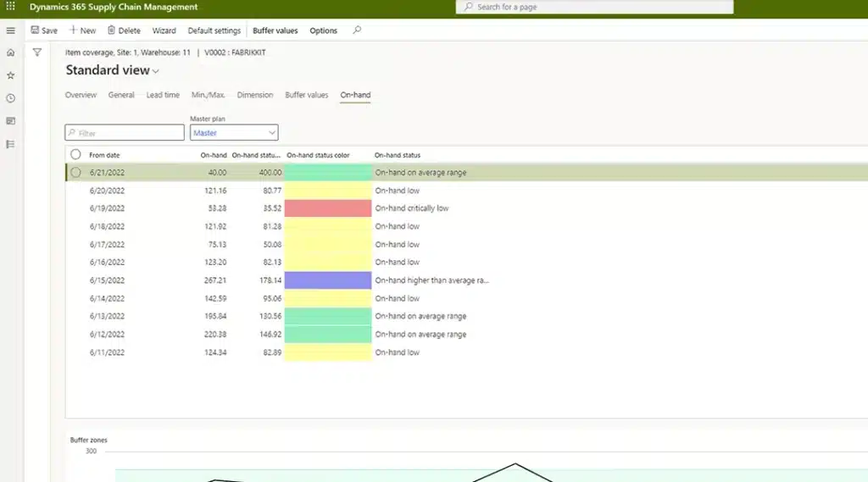Click status value 130.56
Screen dimensions: 868x482
click(x=270, y=316)
